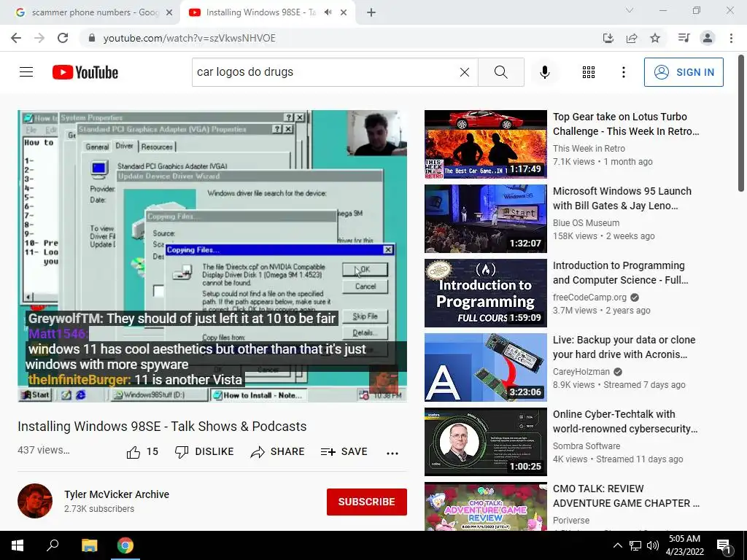Go to the YouTube home logo
The width and height of the screenshot is (747, 560).
point(85,72)
